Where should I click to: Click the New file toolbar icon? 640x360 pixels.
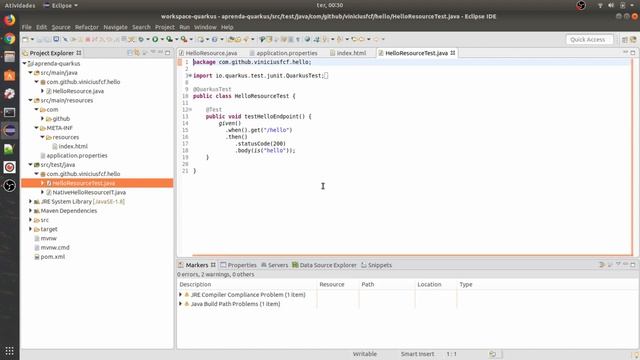pos(25,39)
